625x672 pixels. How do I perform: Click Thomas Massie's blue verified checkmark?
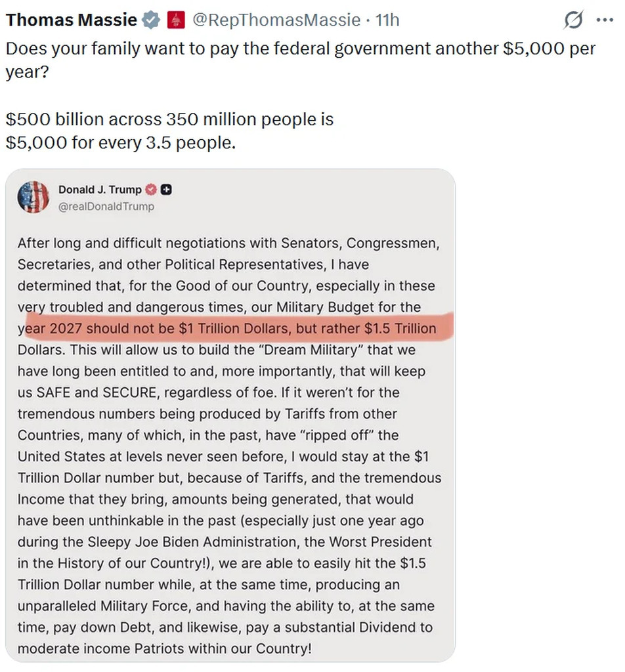click(x=151, y=20)
